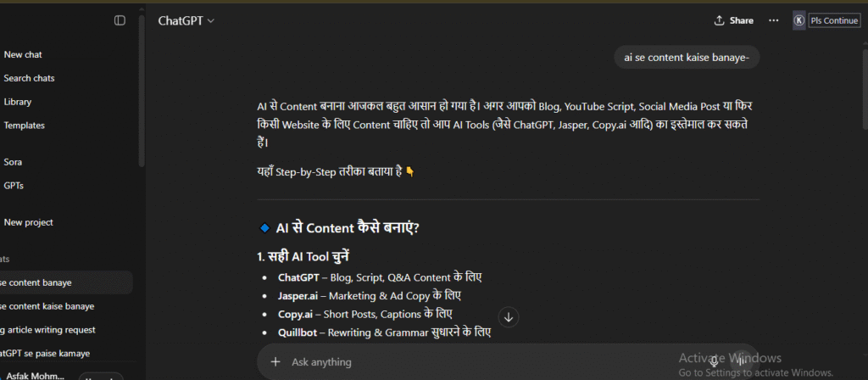Open New chat in sidebar
Screen dimensions: 868x380
(x=23, y=55)
